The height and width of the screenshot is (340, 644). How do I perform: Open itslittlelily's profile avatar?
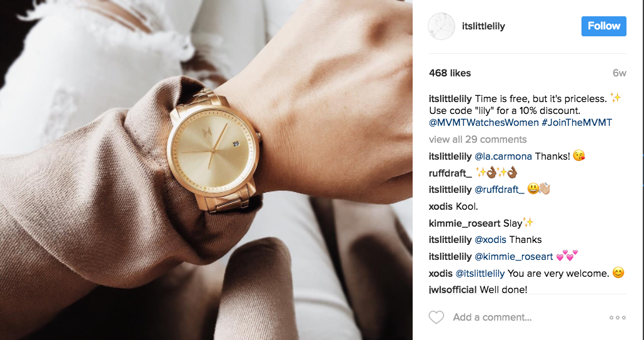click(x=441, y=26)
